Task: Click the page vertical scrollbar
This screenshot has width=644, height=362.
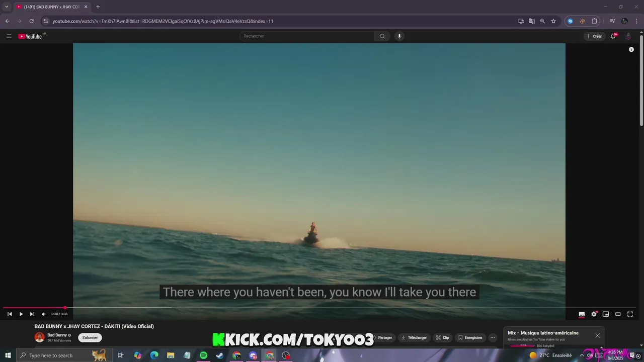Action: [x=641, y=80]
